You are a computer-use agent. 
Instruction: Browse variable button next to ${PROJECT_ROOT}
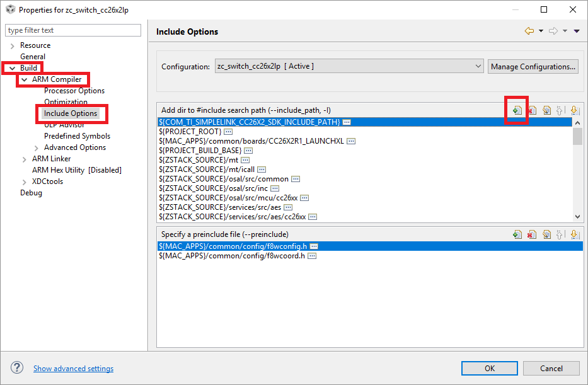tap(228, 132)
